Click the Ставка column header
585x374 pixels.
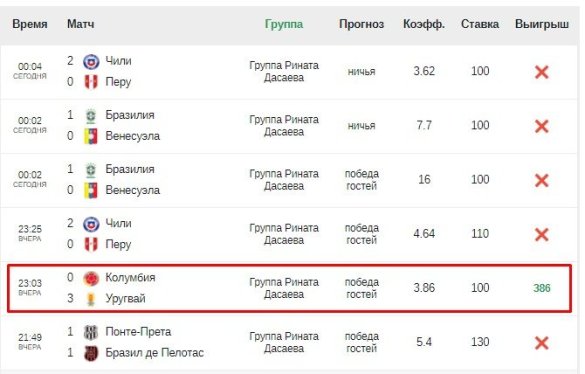click(480, 24)
